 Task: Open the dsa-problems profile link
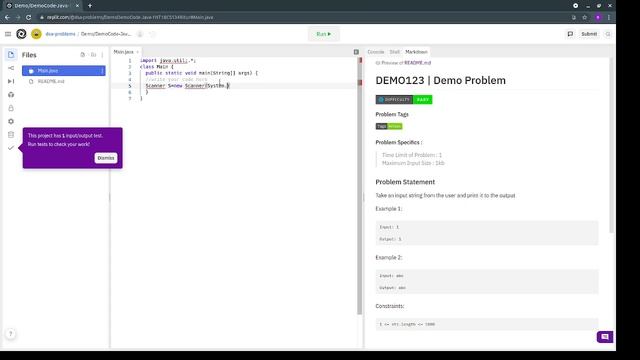[60, 34]
